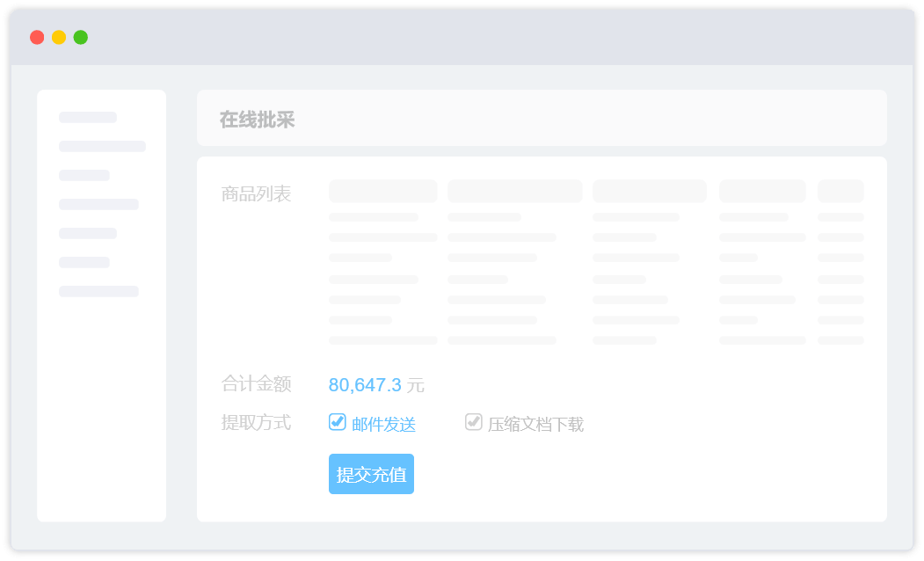This screenshot has height=561, width=924.
Task: Click the second column header in 商品列表
Action: [514, 191]
